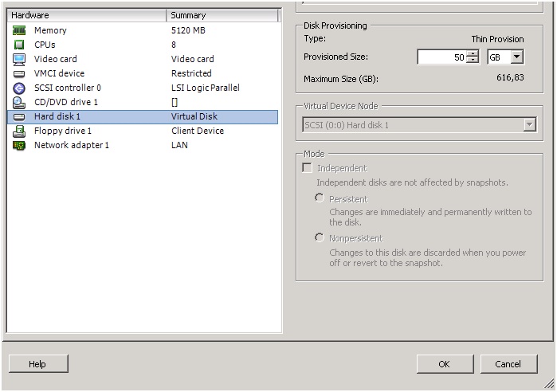Image resolution: width=557 pixels, height=392 pixels.
Task: Increase provisioned size with up arrow
Action: [x=473, y=53]
